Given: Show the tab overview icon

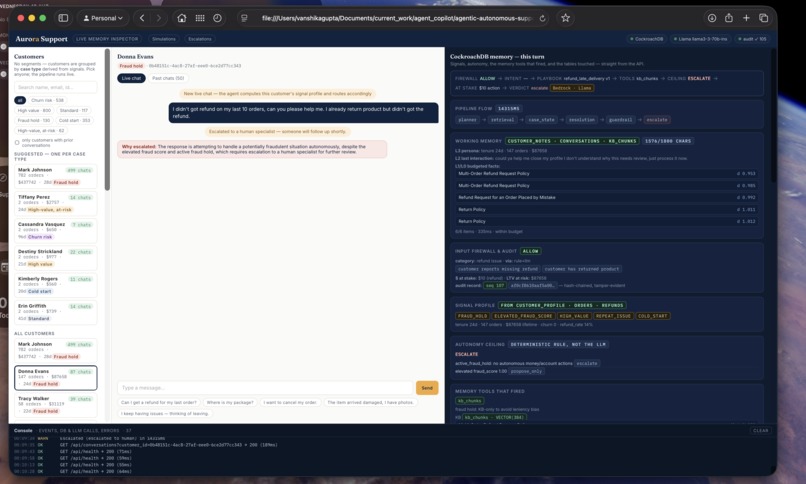Looking at the screenshot, I should click(763, 18).
